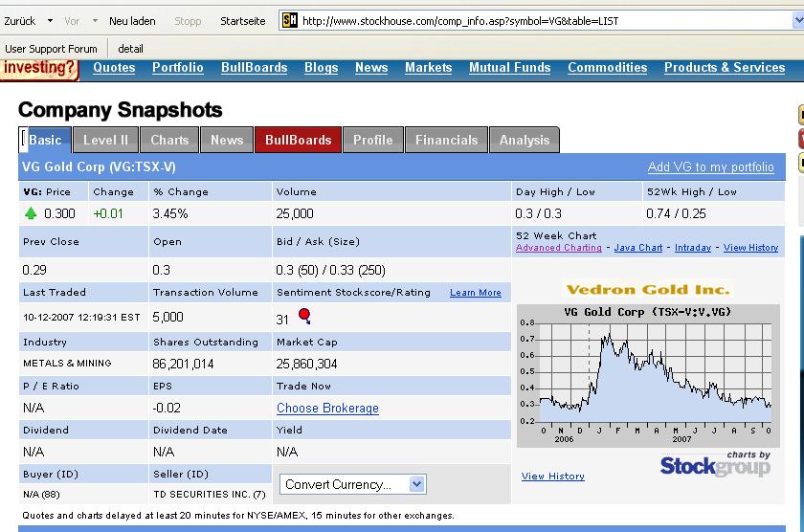Switch to the Analysis tab
Image resolution: width=804 pixels, height=532 pixels.
coord(525,140)
